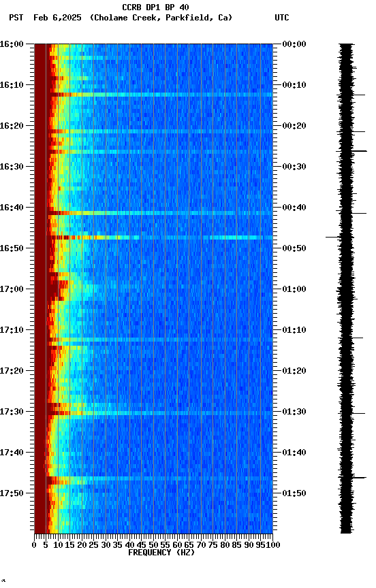376x588 pixels.
Task: Click the "00:10" UTC time label
Action: [294, 85]
